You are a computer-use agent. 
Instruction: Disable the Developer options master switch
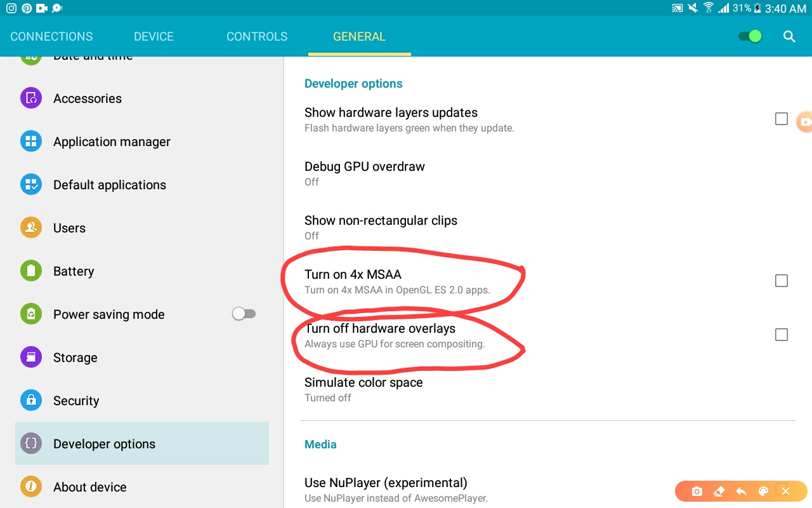[750, 36]
